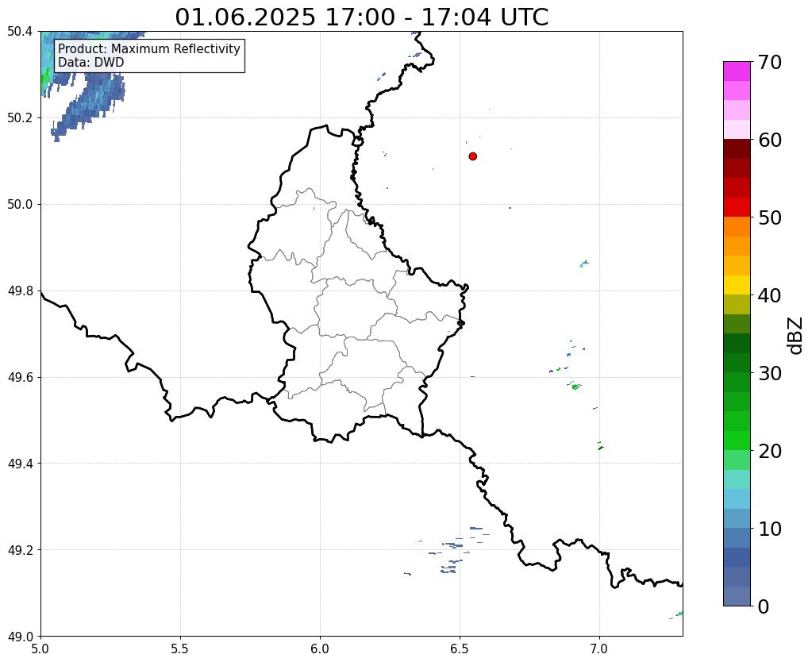Click the latitude 49.0 axis label
The image size is (812, 662).
20,637
